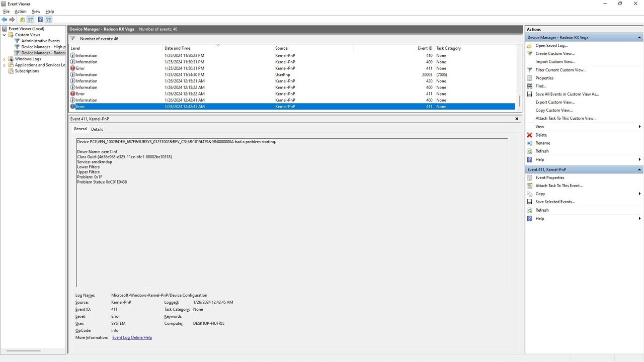Screen dimensions: 644x362
Task: Click the Back arrow toolbar icon
Action: [x=5, y=20]
